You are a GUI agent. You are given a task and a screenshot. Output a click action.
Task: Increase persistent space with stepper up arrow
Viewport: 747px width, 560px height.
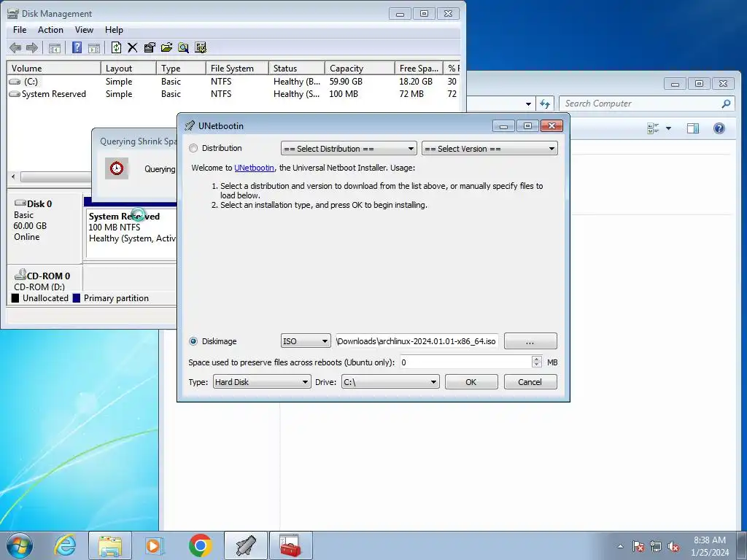537,359
